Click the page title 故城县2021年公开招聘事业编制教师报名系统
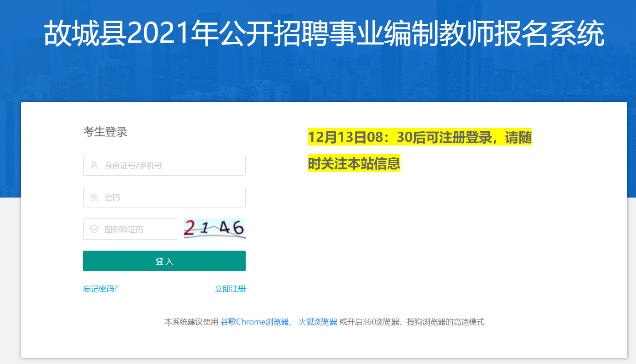This screenshot has width=636, height=364. [x=324, y=33]
